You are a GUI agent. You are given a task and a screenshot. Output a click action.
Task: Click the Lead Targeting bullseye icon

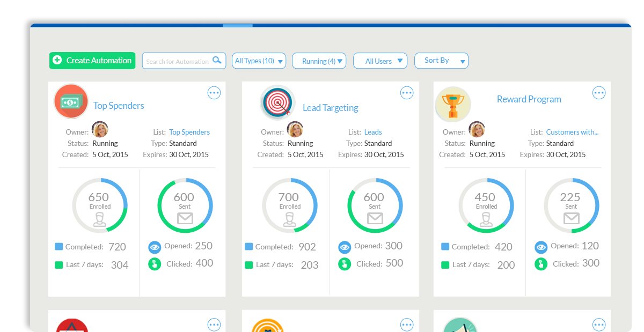tap(278, 102)
